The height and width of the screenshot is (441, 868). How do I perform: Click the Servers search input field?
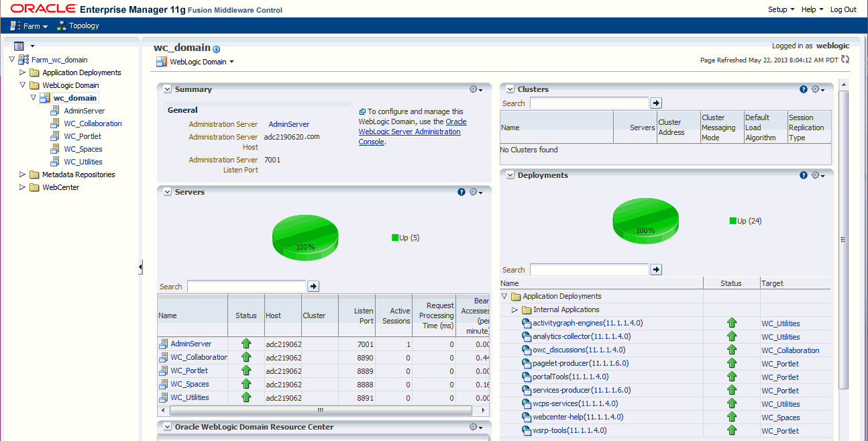246,287
